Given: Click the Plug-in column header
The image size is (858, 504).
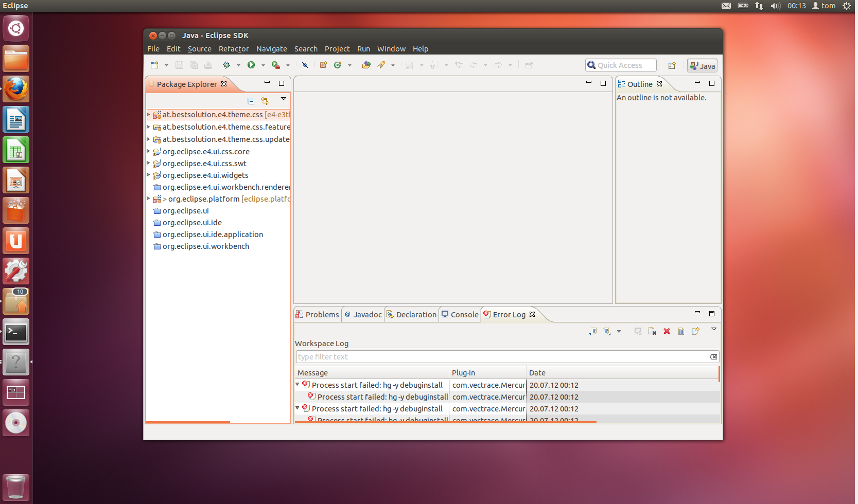Looking at the screenshot, I should [x=488, y=372].
